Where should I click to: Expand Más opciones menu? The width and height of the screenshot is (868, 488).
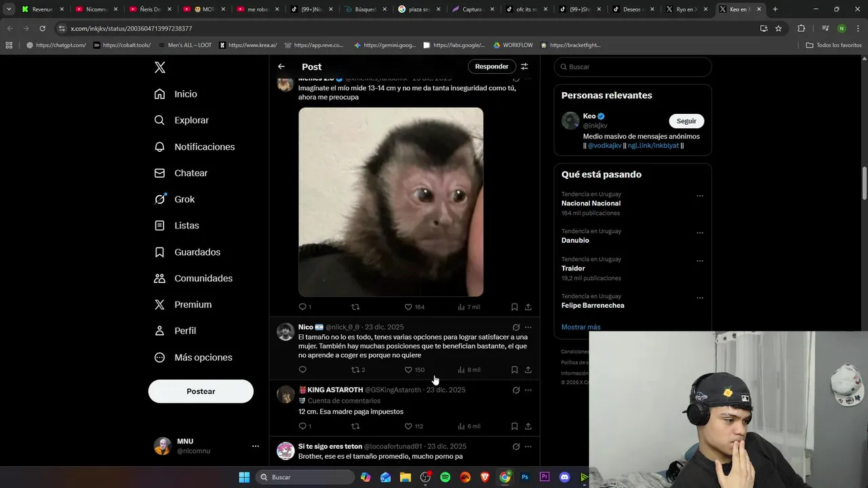(x=193, y=357)
